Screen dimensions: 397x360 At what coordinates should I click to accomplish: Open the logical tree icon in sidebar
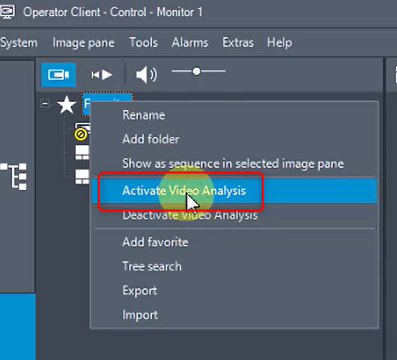point(14,176)
